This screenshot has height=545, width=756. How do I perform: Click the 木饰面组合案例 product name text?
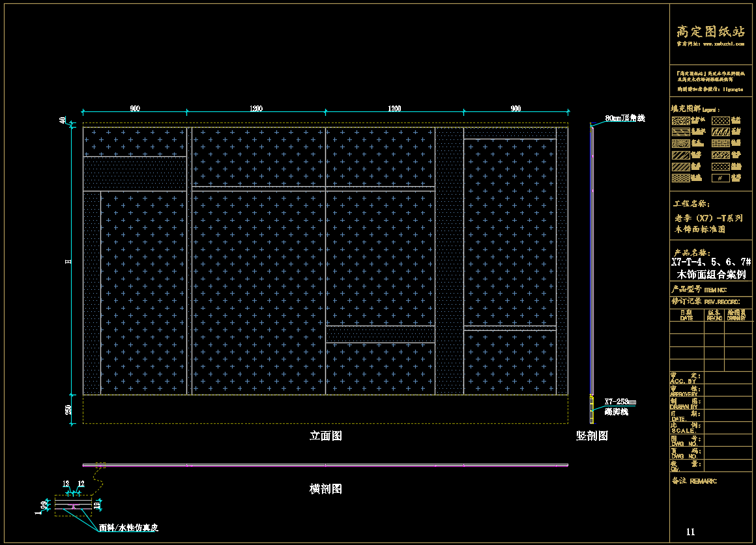coord(710,275)
